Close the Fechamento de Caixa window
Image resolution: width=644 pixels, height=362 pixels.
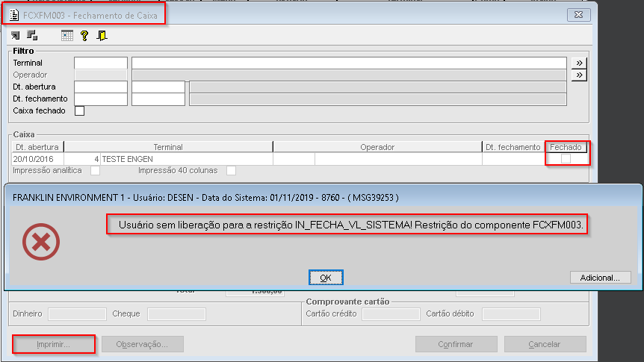coord(579,15)
